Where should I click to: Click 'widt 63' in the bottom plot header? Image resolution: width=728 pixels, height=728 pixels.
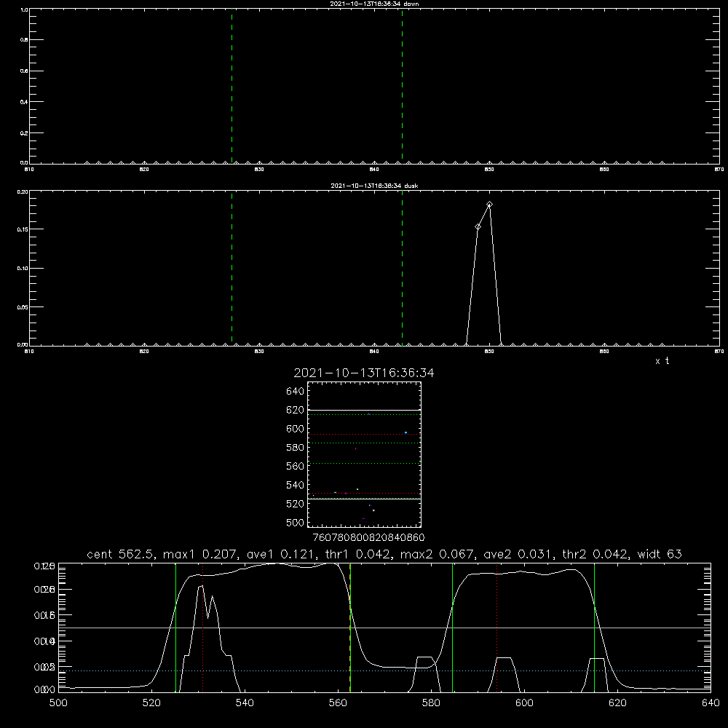point(660,554)
